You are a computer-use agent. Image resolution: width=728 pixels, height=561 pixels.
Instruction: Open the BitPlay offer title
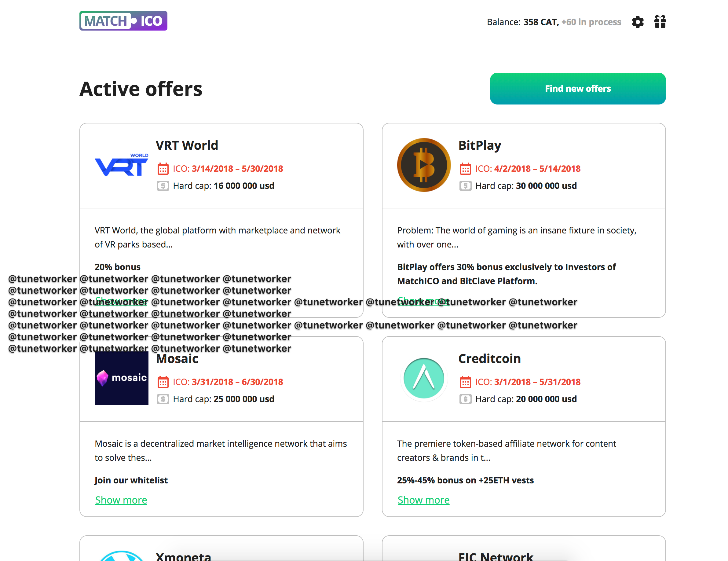pyautogui.click(x=479, y=145)
